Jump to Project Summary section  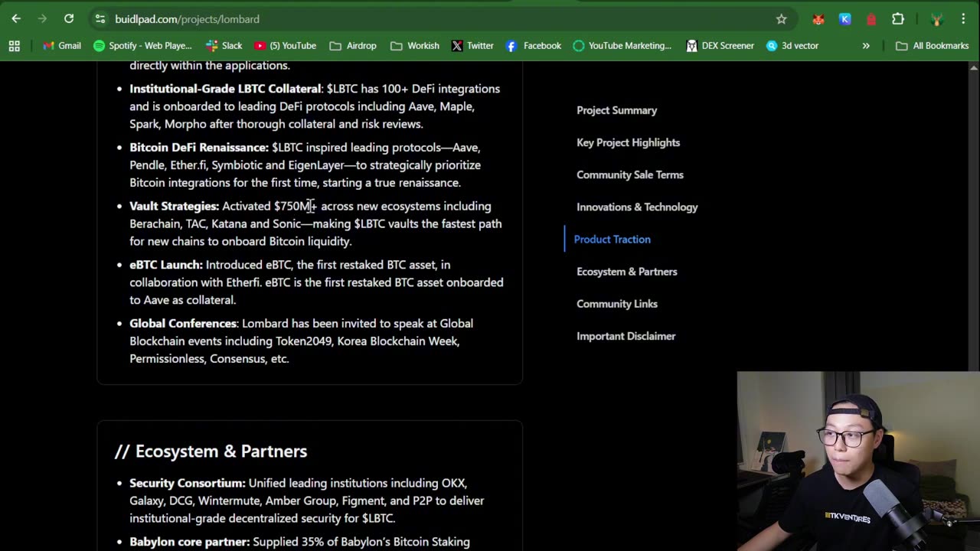coord(616,110)
